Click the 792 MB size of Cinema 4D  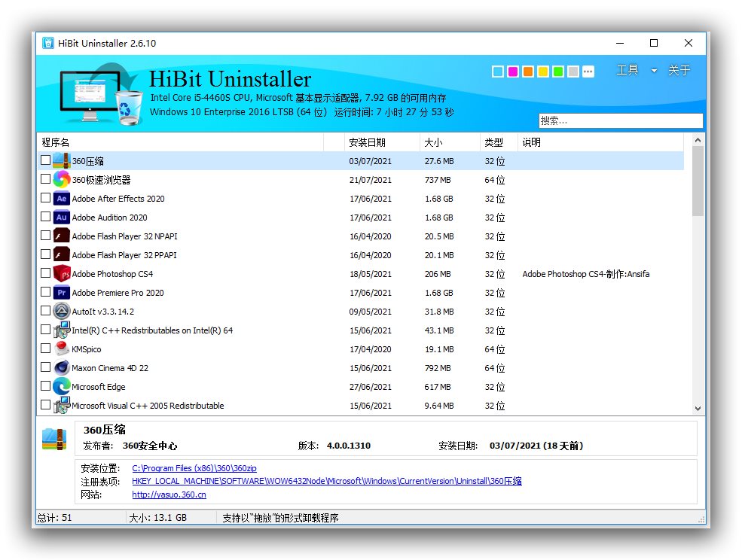[x=438, y=368]
